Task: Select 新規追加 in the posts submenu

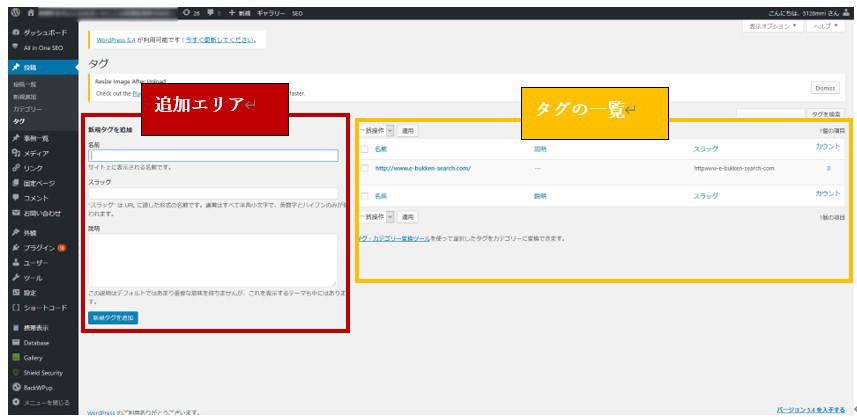Action: click(x=26, y=96)
